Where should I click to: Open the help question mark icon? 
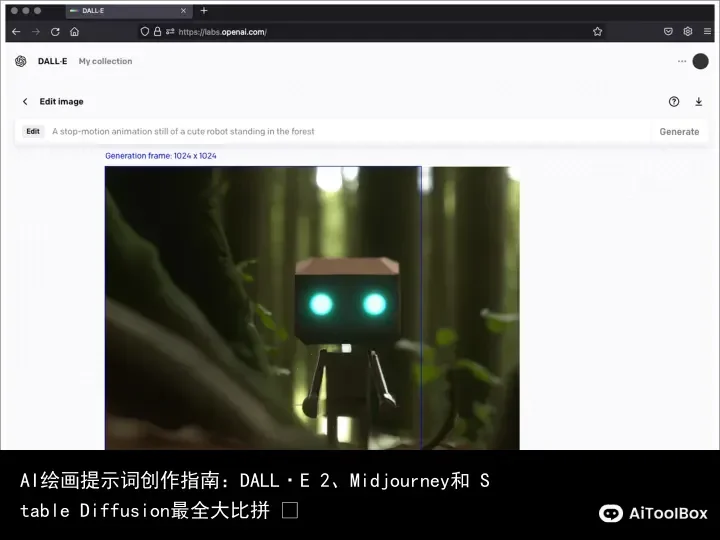[x=674, y=101]
